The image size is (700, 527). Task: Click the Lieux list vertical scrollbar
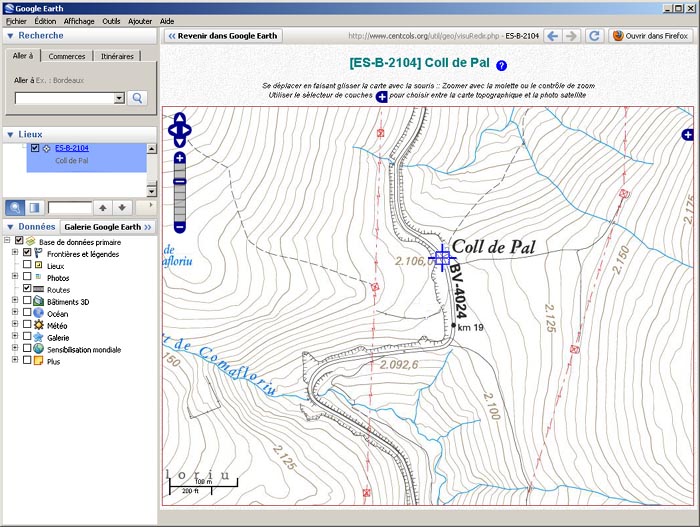tap(152, 170)
